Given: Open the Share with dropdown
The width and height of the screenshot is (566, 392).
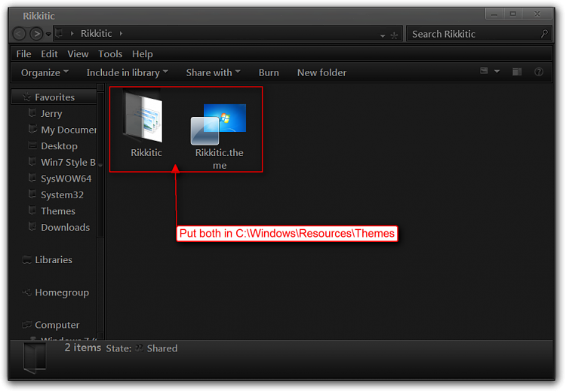Looking at the screenshot, I should click(x=213, y=72).
